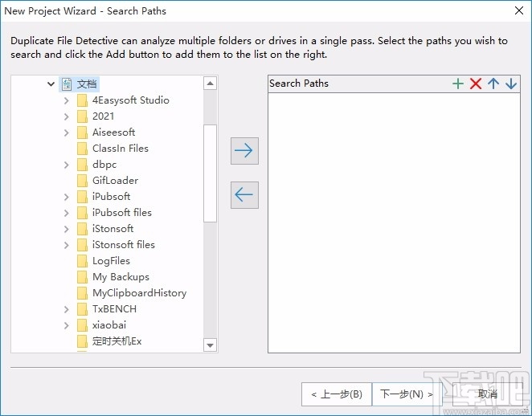Cancel the wizard with 取消 button

(x=488, y=394)
